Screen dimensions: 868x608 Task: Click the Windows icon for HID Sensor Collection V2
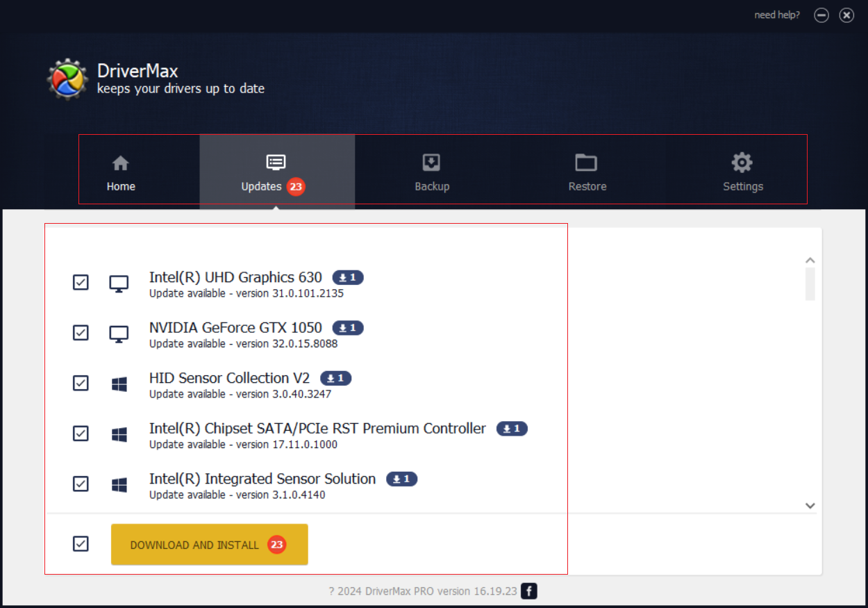(119, 384)
